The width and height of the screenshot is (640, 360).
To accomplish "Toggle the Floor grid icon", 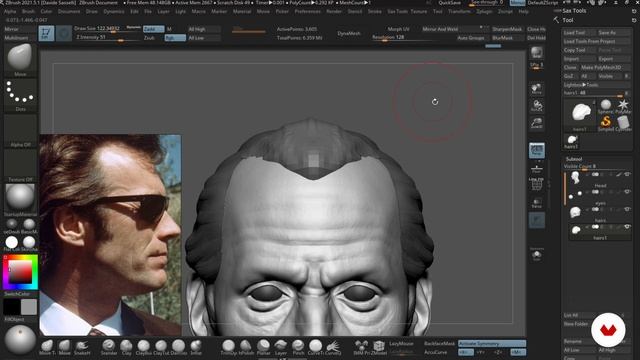I will click(537, 168).
